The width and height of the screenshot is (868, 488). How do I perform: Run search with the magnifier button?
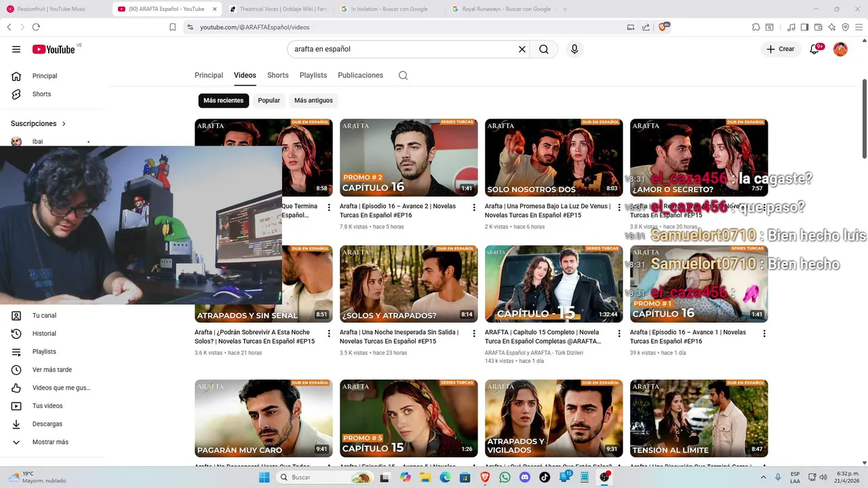(x=544, y=49)
